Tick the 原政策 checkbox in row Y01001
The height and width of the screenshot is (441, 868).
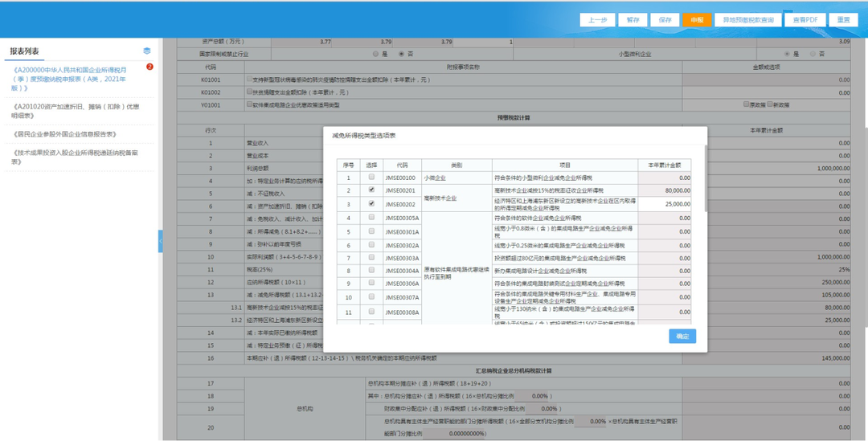point(746,104)
